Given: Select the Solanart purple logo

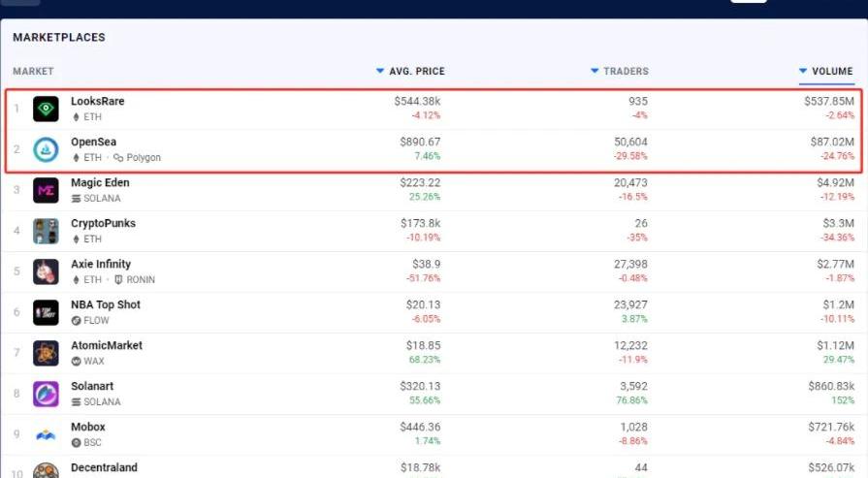Looking at the screenshot, I should tap(46, 394).
